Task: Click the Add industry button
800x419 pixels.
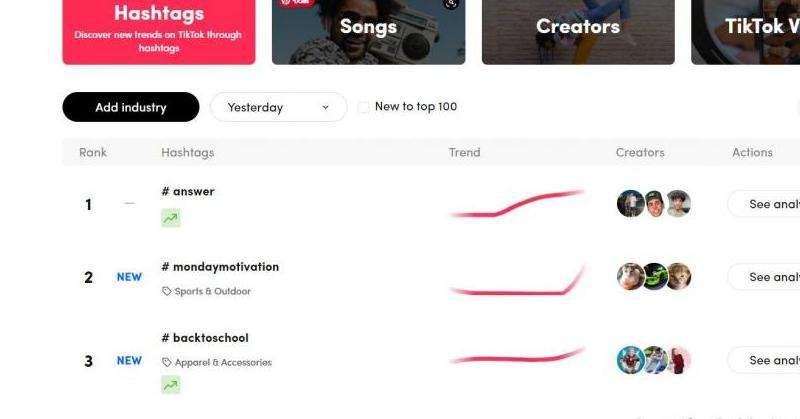Action: coord(131,107)
